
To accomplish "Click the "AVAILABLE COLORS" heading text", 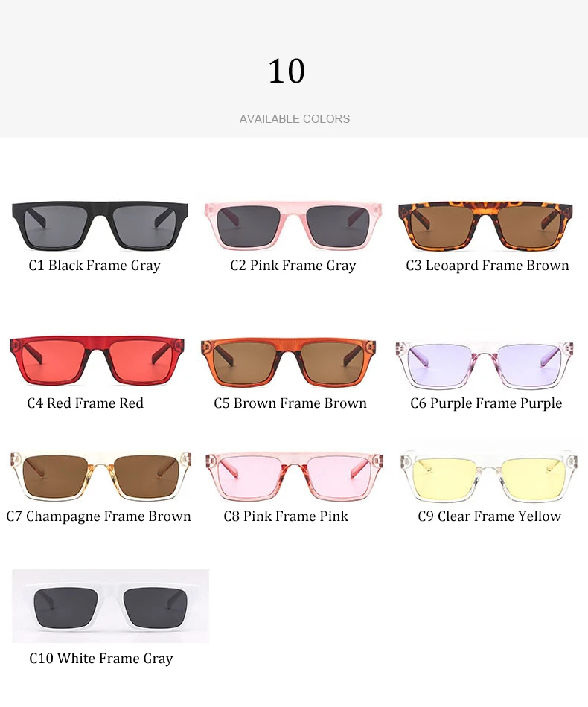I will click(x=295, y=118).
